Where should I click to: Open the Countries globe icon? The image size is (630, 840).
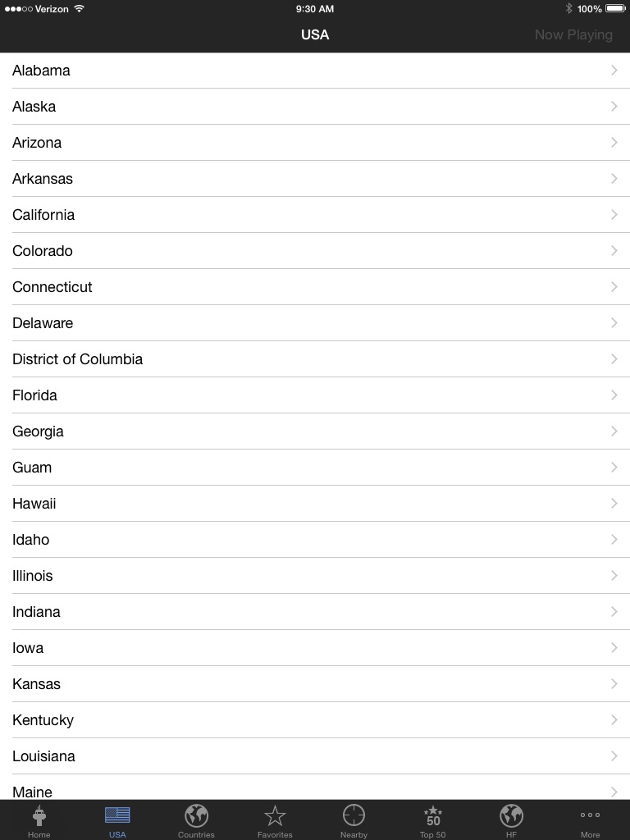tap(196, 816)
